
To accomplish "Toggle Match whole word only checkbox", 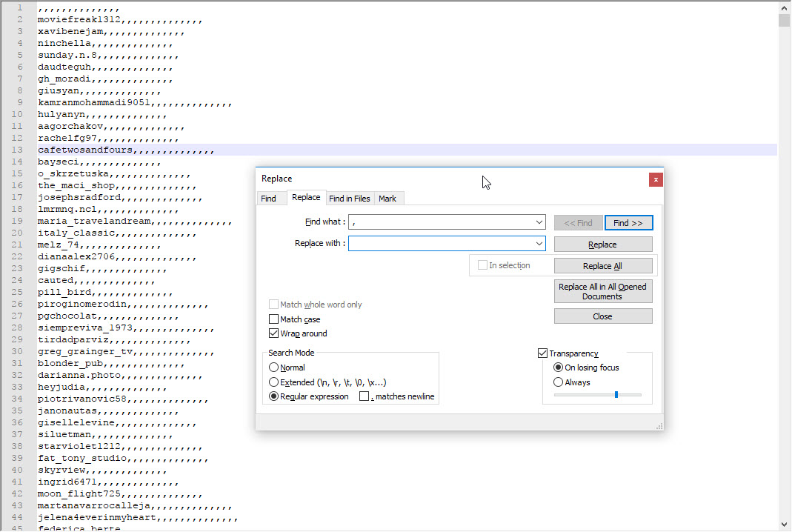I will click(274, 304).
